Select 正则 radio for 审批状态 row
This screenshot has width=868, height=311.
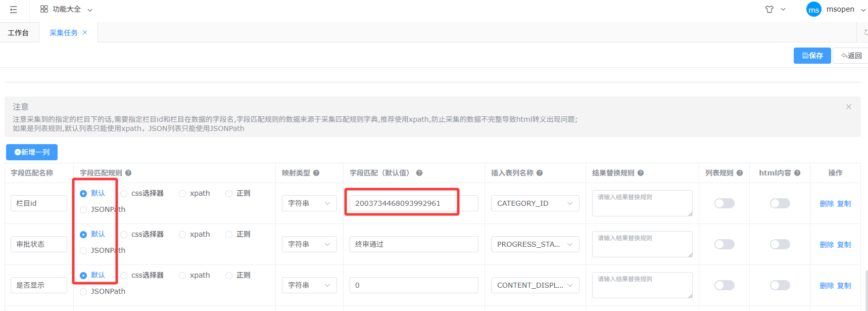(229, 235)
